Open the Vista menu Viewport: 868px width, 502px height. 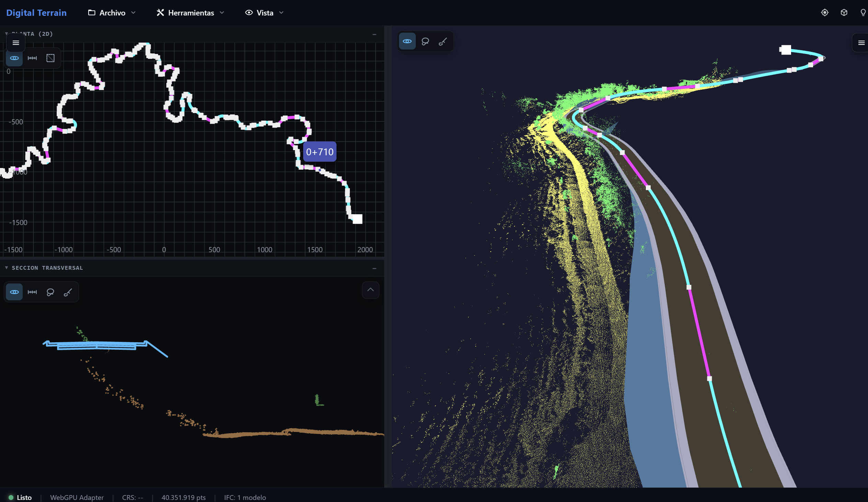pyautogui.click(x=264, y=13)
